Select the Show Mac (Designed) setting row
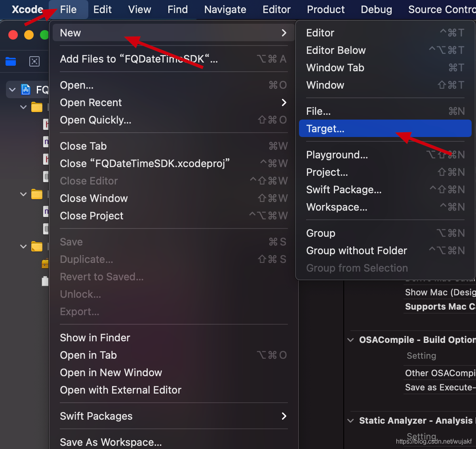Screen dimensions: 476x449 [x=440, y=292]
